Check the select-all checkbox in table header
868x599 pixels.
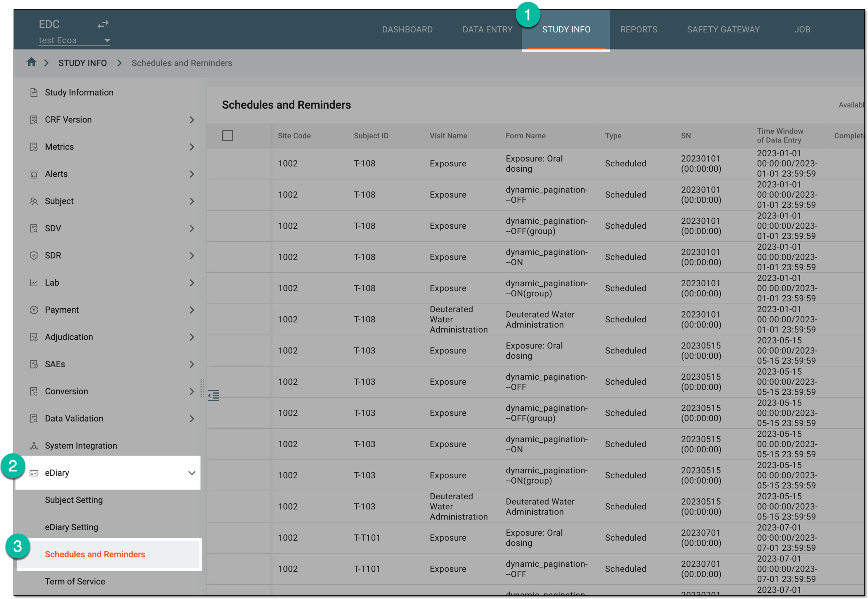[227, 136]
